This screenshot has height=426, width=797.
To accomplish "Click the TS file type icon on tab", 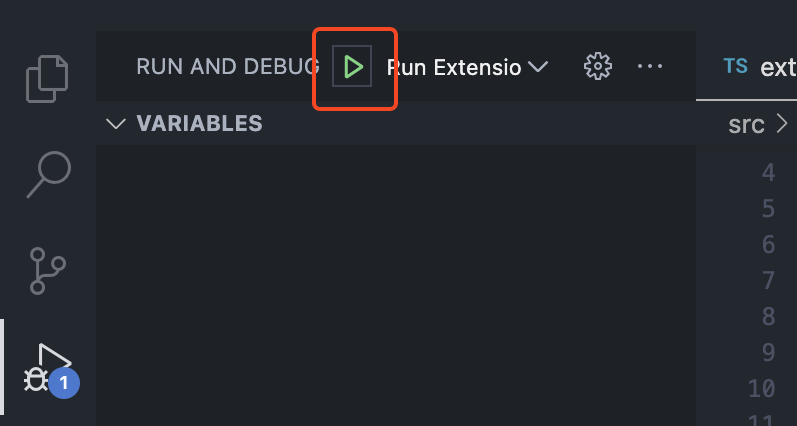I will click(735, 66).
